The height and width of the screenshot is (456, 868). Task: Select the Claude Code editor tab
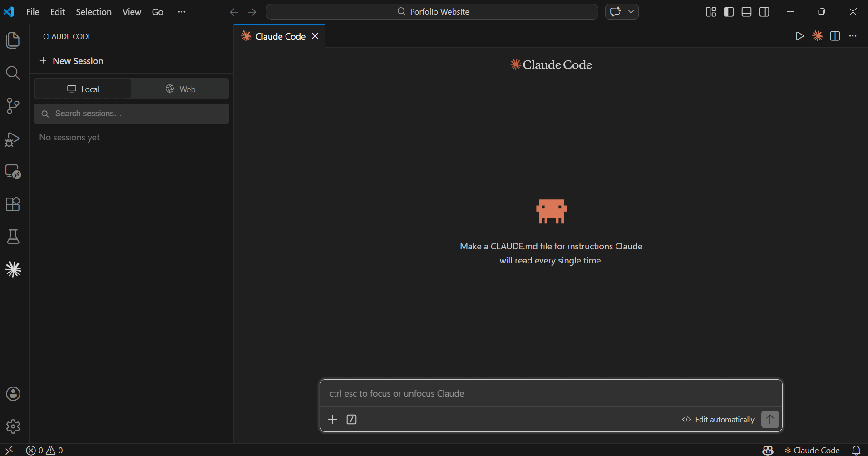(280, 36)
